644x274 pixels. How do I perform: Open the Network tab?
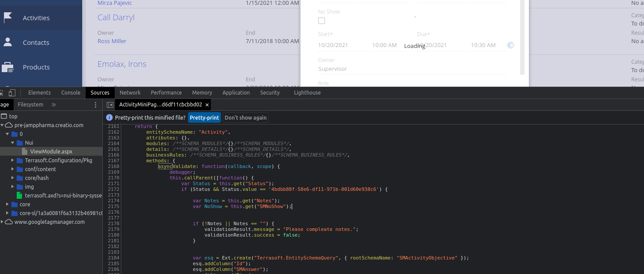pos(130,92)
